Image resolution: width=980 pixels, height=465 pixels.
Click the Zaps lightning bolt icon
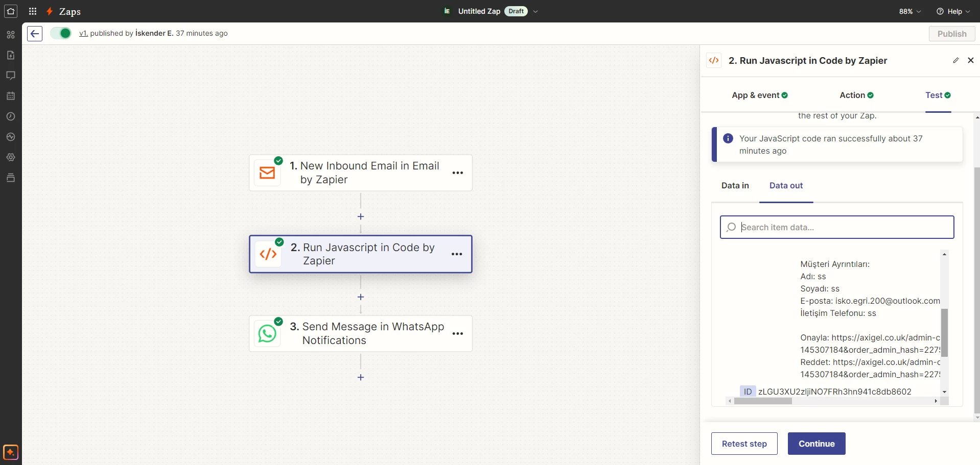coord(50,11)
